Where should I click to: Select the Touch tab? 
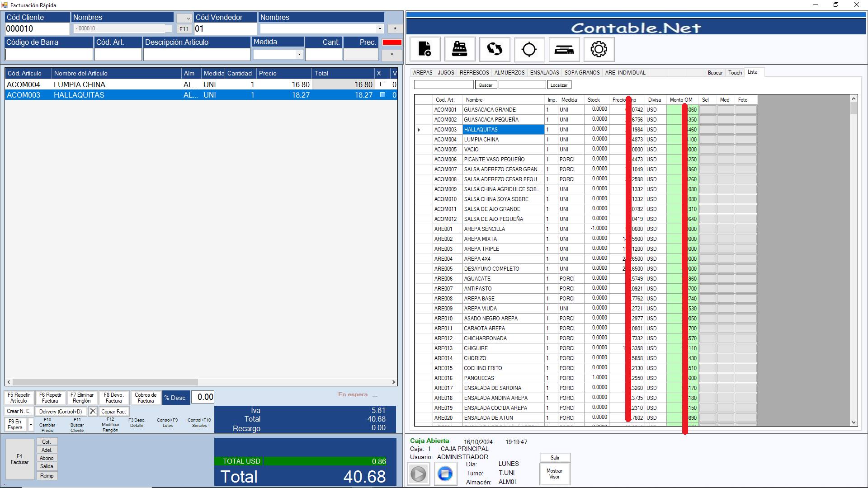click(735, 73)
